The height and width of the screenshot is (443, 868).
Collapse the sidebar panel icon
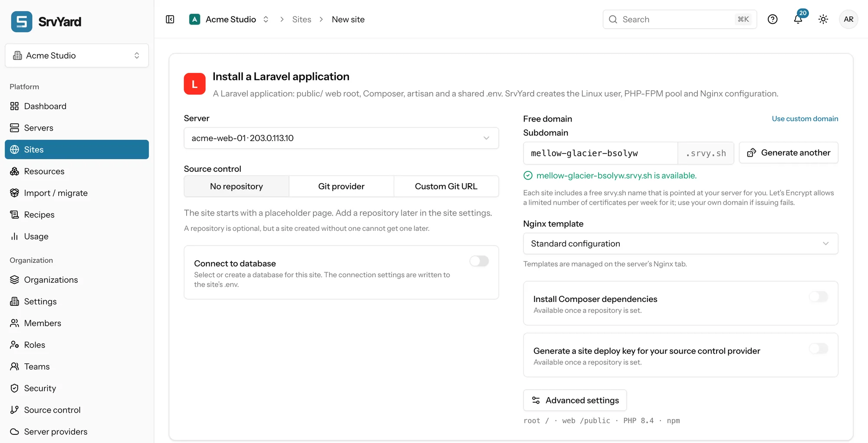click(x=170, y=20)
